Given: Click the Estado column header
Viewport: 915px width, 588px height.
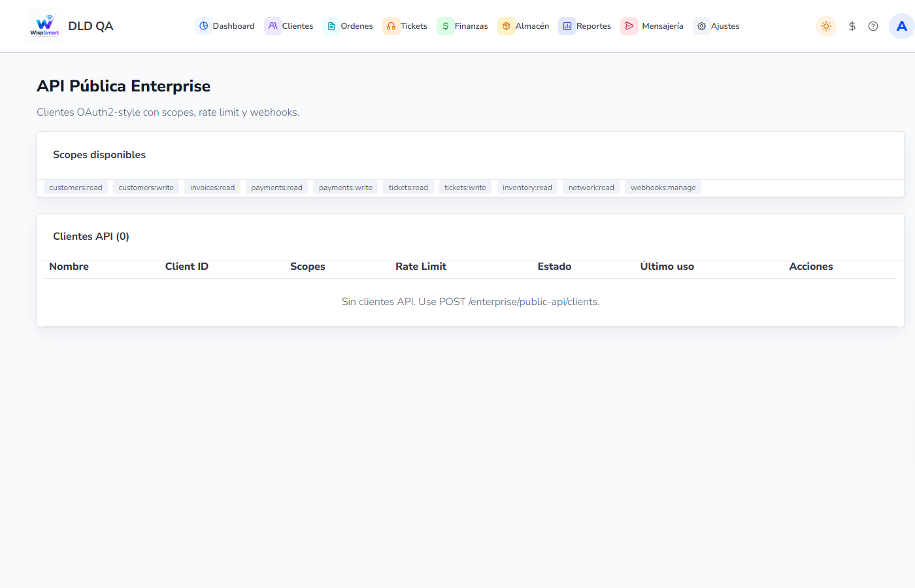Looking at the screenshot, I should (x=555, y=267).
